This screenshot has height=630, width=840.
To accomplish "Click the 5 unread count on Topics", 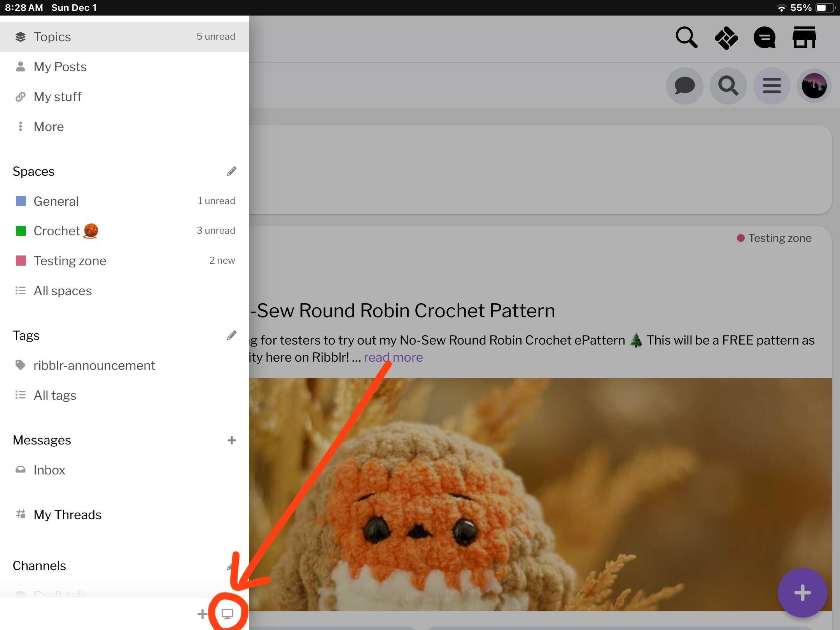I will 216,36.
